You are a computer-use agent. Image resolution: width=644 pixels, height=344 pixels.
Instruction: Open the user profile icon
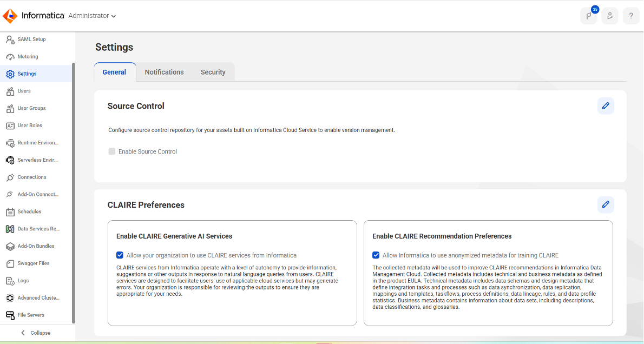pyautogui.click(x=610, y=16)
